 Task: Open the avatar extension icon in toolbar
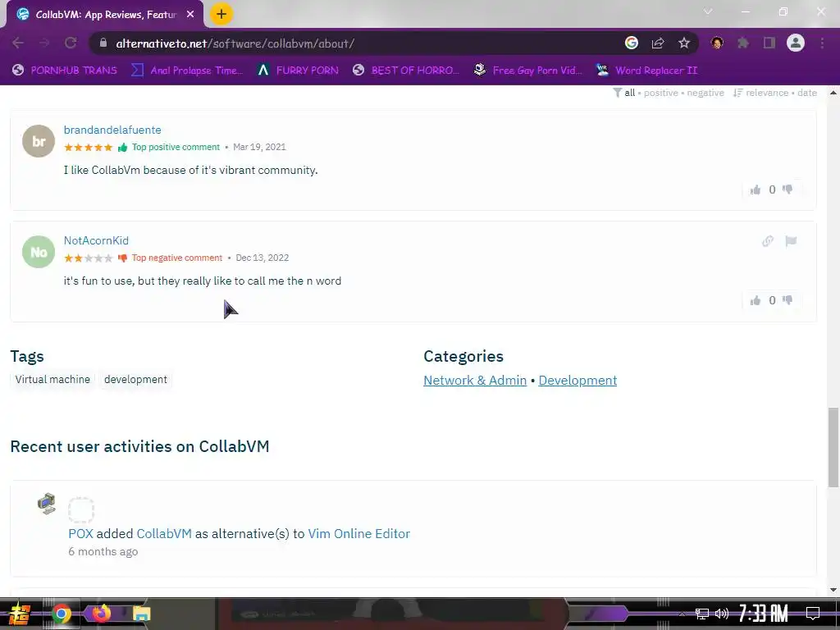coord(717,43)
